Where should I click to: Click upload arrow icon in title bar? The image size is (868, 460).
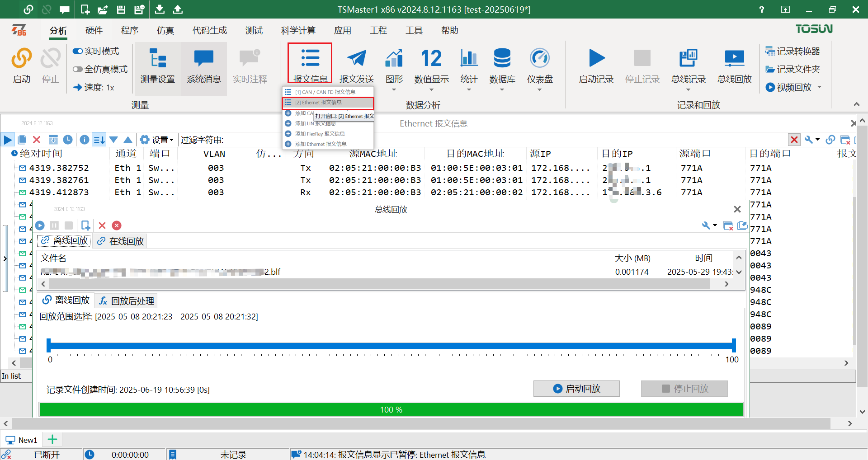pyautogui.click(x=178, y=9)
